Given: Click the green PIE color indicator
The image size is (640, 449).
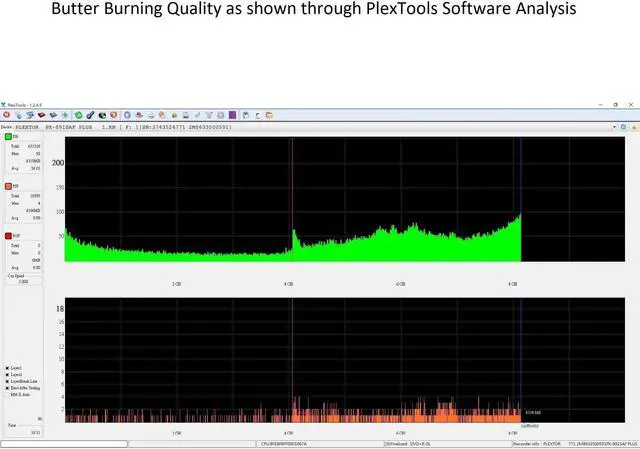Looking at the screenshot, I should click(x=9, y=137).
